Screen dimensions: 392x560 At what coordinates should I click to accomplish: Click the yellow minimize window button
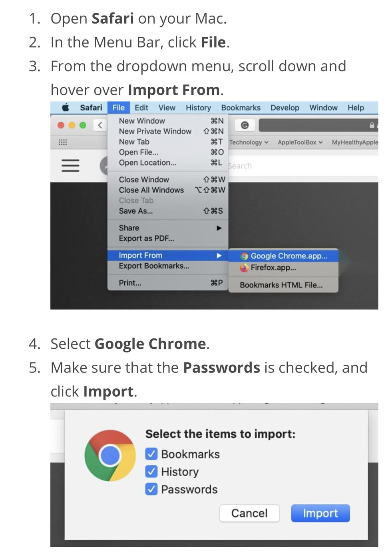pyautogui.click(x=72, y=125)
